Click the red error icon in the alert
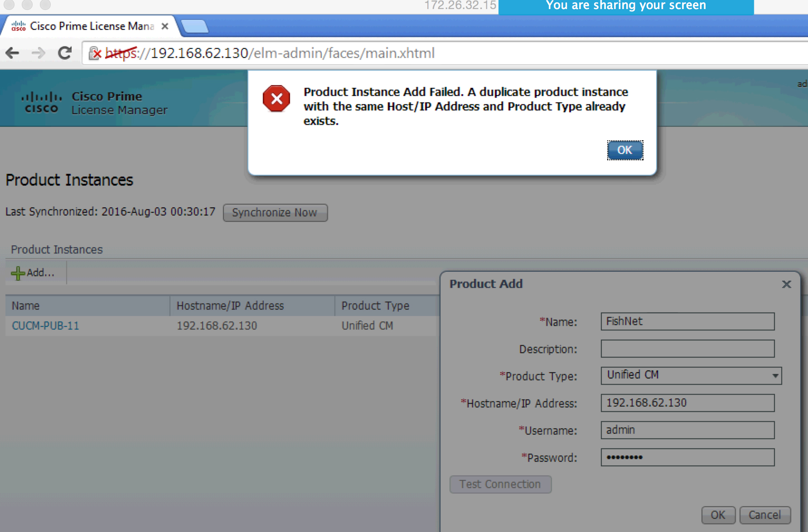 point(276,98)
